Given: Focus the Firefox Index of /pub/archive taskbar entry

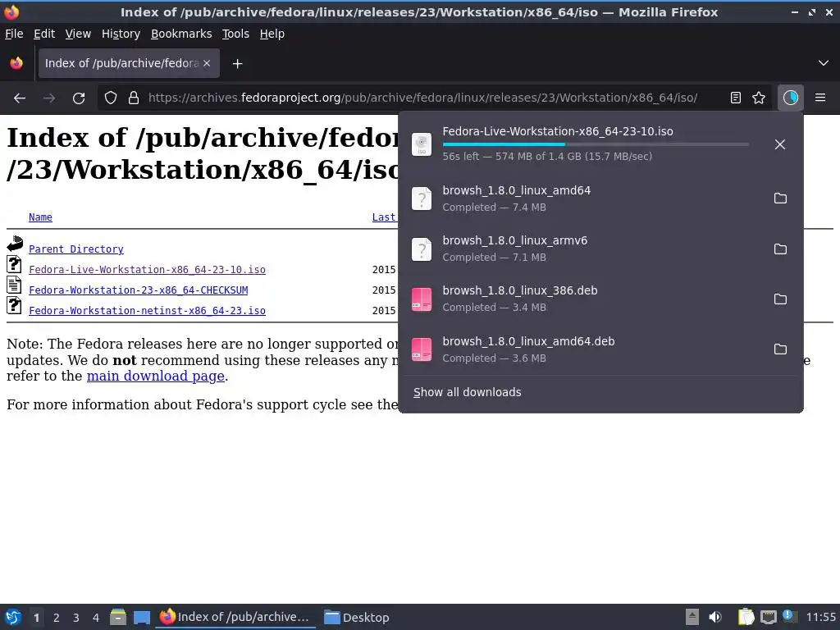Looking at the screenshot, I should (x=235, y=617).
